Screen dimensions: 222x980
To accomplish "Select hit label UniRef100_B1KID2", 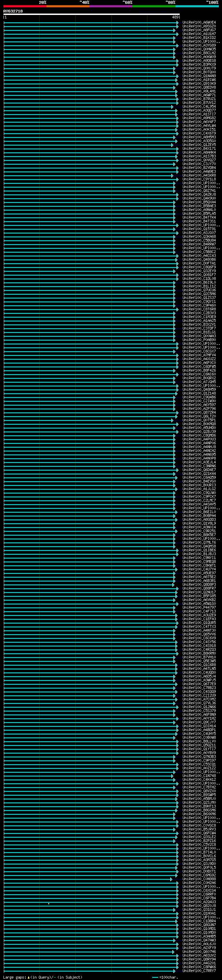I will point(199,38).
